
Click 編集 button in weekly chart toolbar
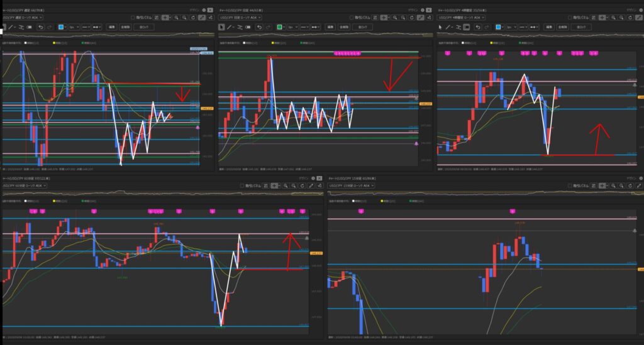(112, 27)
